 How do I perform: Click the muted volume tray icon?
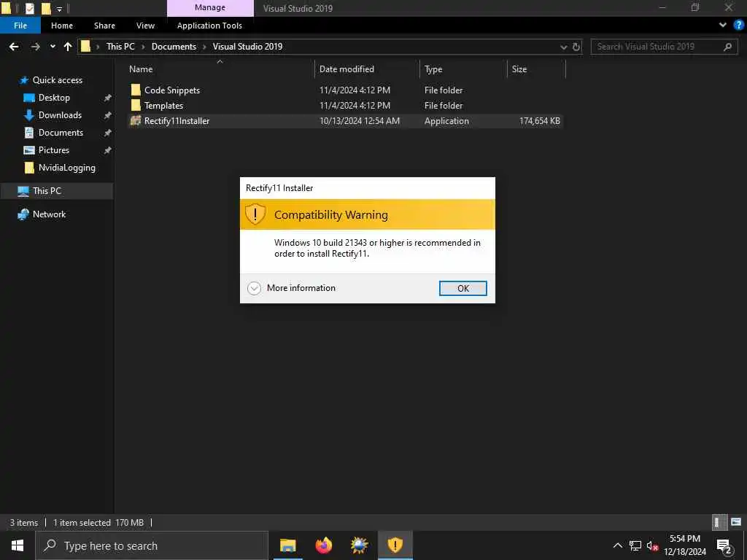(652, 545)
